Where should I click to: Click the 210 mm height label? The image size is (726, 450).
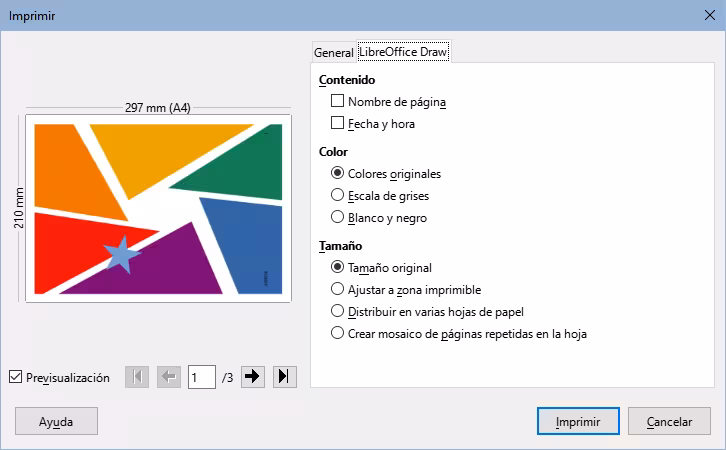coord(19,208)
